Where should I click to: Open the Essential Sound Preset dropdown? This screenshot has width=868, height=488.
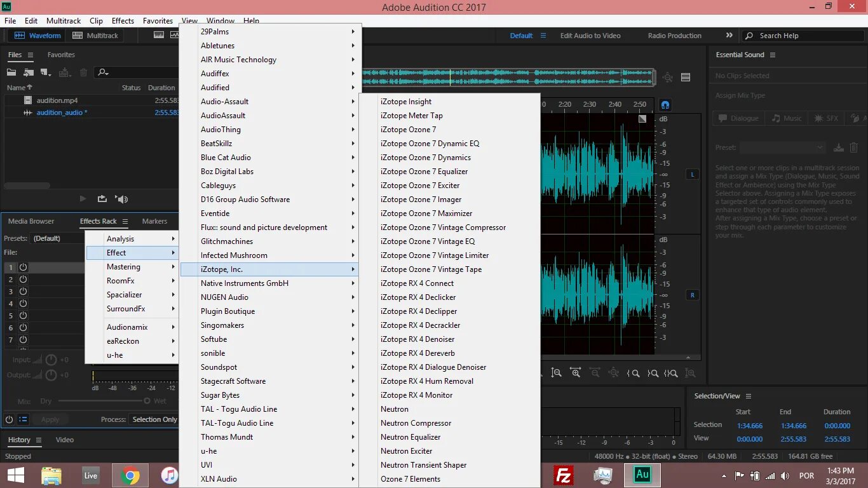[x=782, y=147]
